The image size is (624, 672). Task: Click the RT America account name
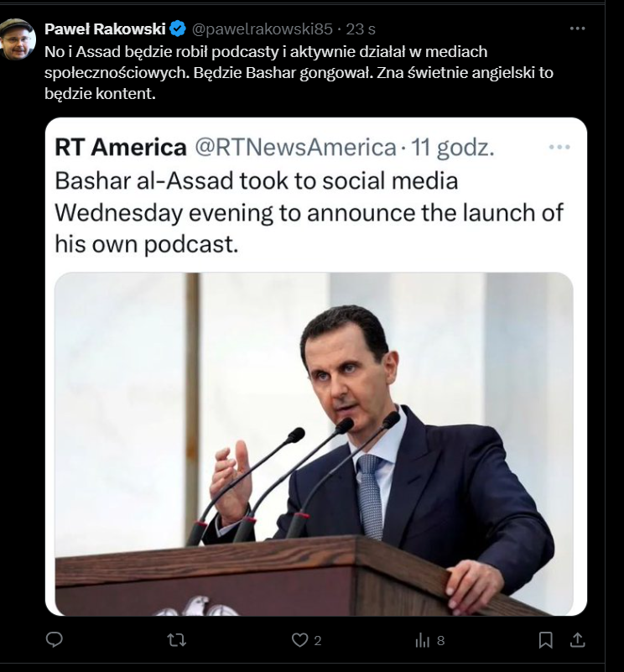tap(121, 148)
